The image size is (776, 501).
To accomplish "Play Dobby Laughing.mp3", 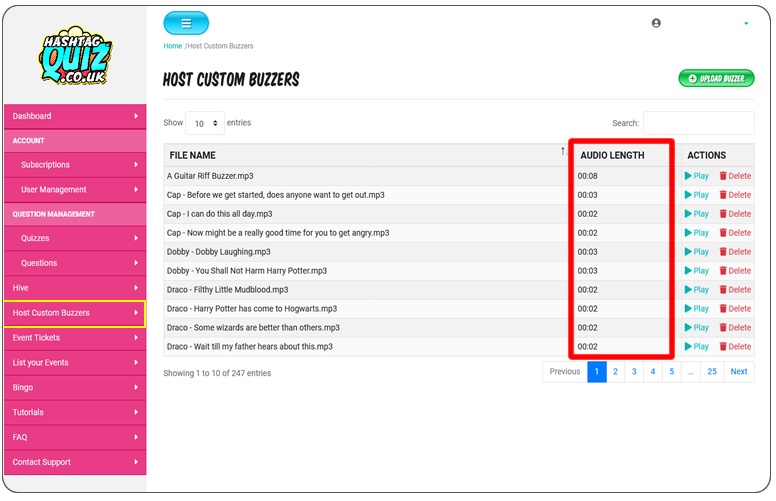I will [x=696, y=251].
